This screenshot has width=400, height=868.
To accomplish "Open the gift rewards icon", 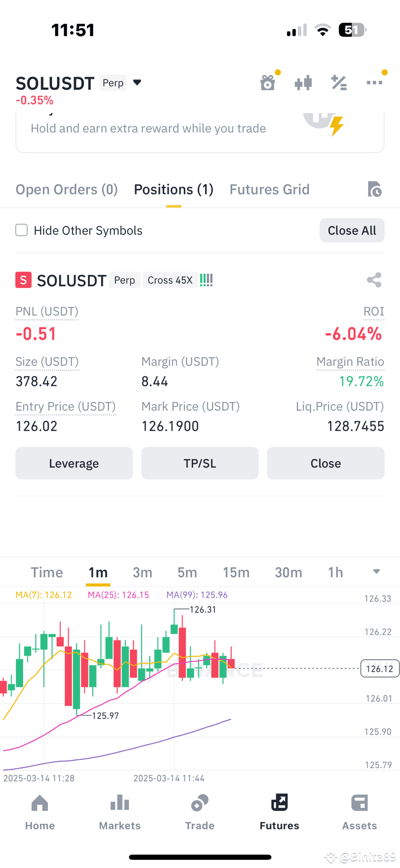I will tap(268, 83).
